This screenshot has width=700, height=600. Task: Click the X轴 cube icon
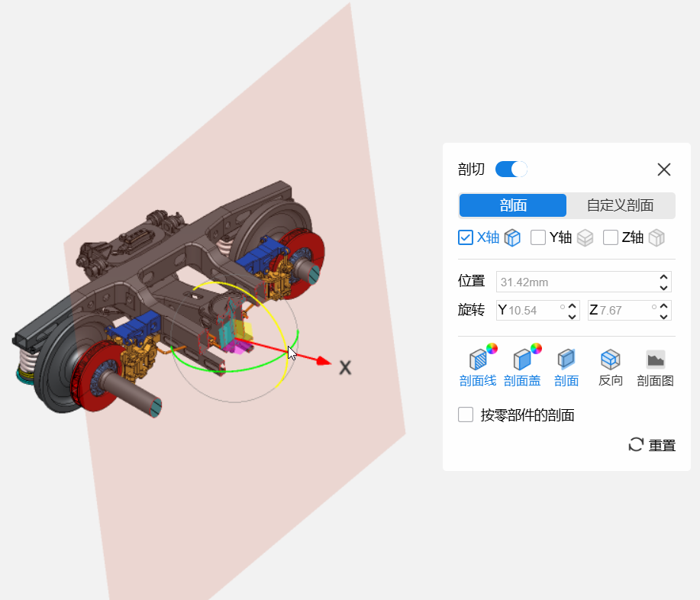[512, 238]
